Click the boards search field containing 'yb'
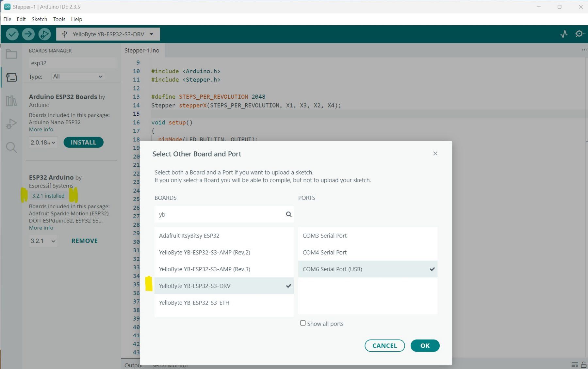 (x=224, y=214)
